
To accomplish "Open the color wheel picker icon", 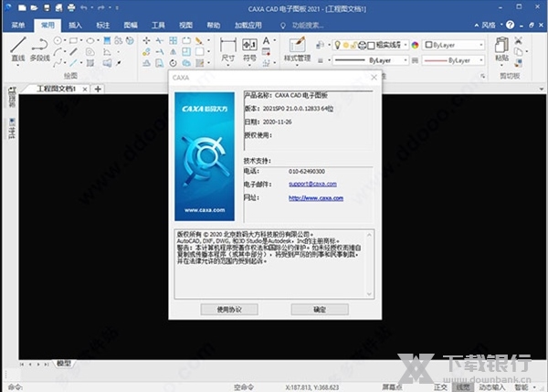I will (415, 45).
